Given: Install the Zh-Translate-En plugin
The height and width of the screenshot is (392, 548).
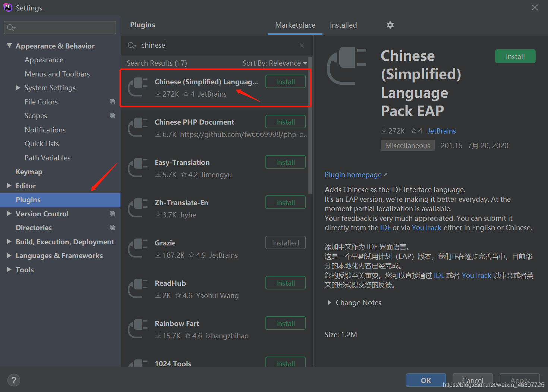Looking at the screenshot, I should click(286, 203).
